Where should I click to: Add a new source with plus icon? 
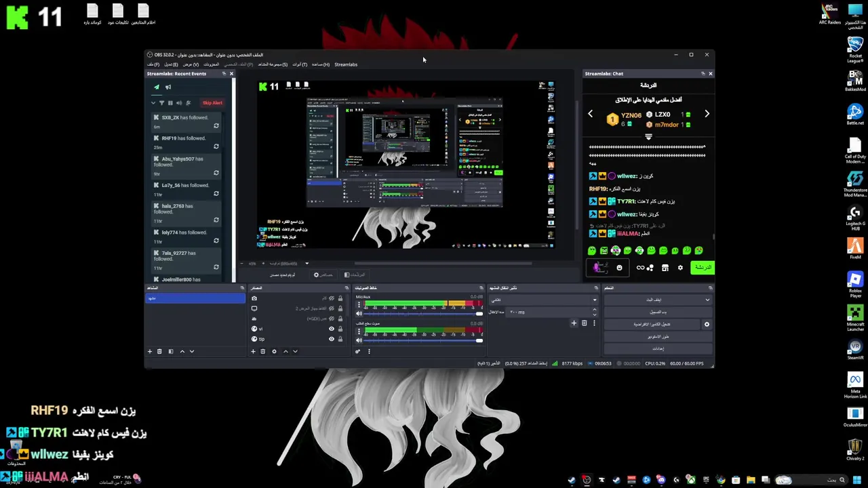pyautogui.click(x=253, y=351)
